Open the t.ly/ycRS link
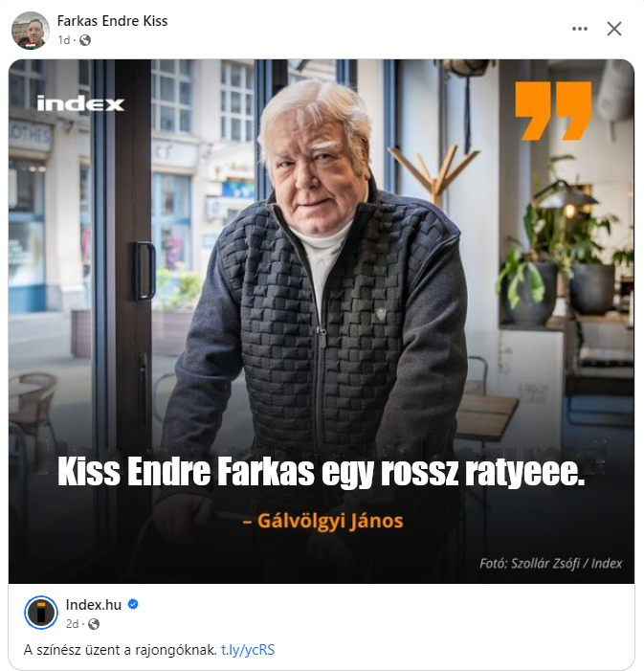Viewport: 644px width, 671px height. tap(248, 650)
